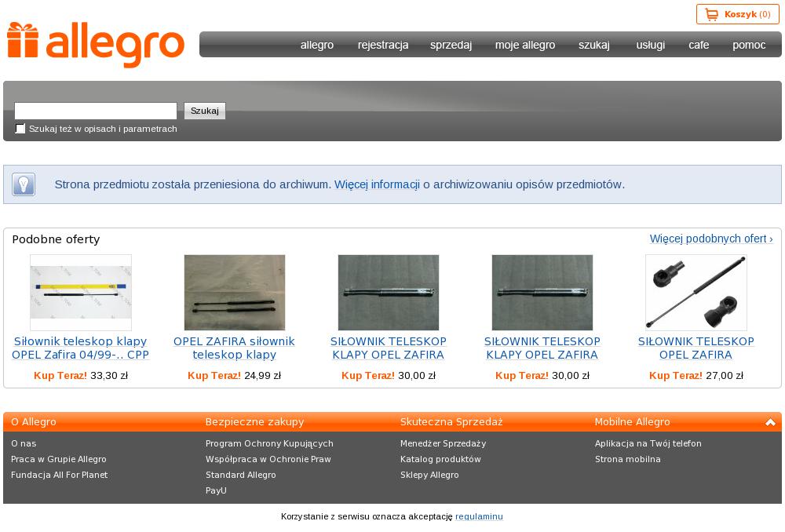Open 'SIŁOWNIK TELESKOP OPEL ZAFIRA' offer title

(696, 348)
